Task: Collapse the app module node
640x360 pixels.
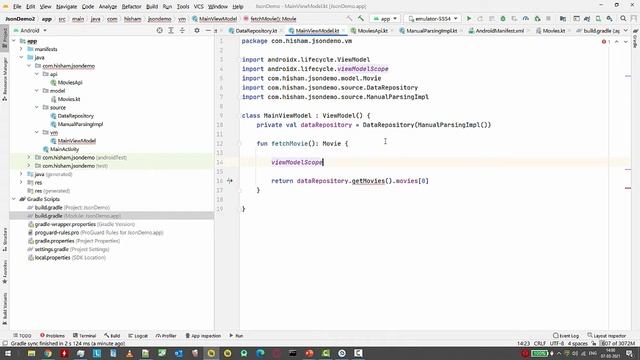Action: (14, 41)
